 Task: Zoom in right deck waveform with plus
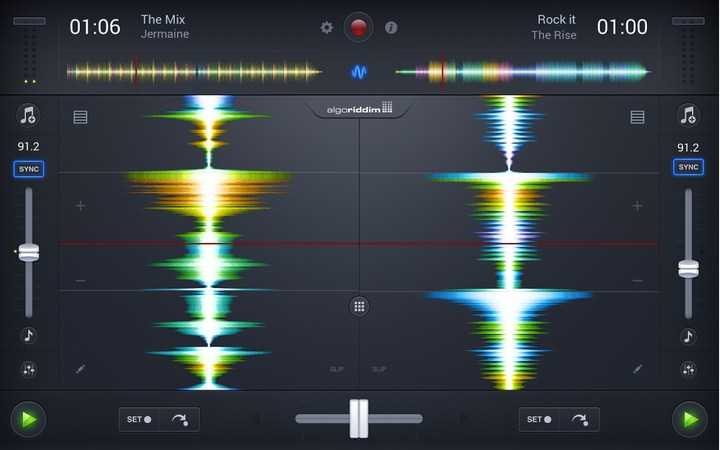(637, 206)
